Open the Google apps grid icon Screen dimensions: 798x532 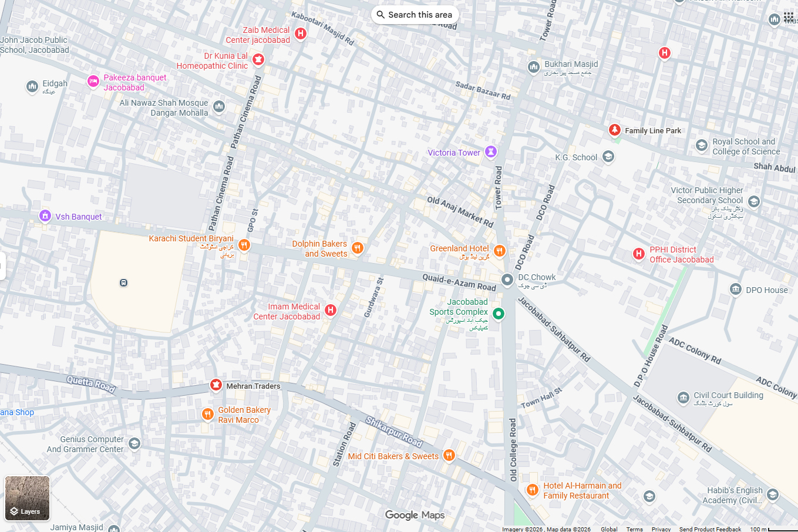(789, 17)
